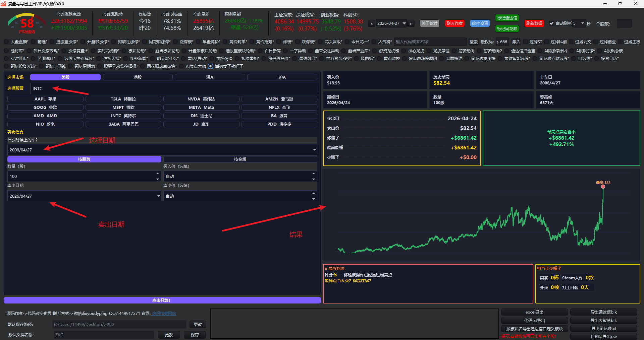
Task: Increase share quantity with the up arrow
Action: point(158,174)
